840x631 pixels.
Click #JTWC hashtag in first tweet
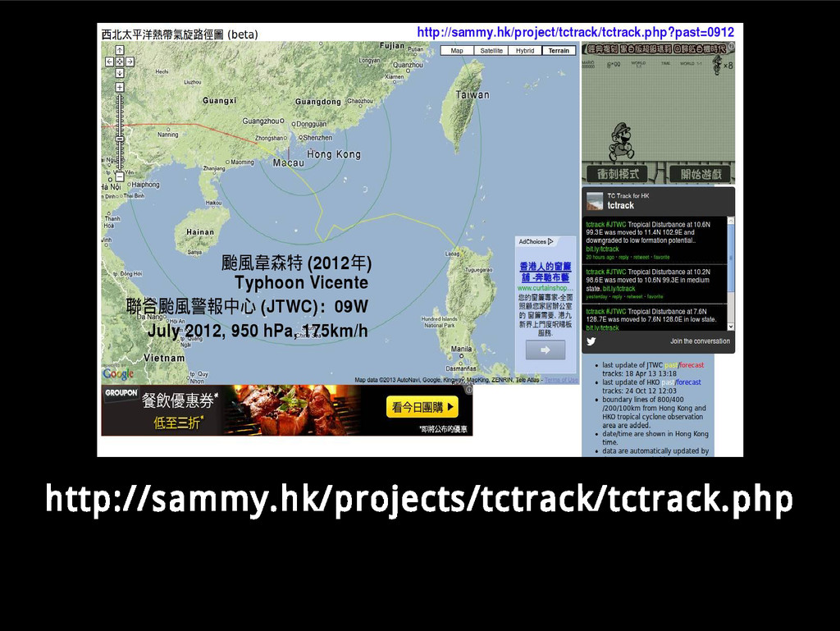click(616, 225)
